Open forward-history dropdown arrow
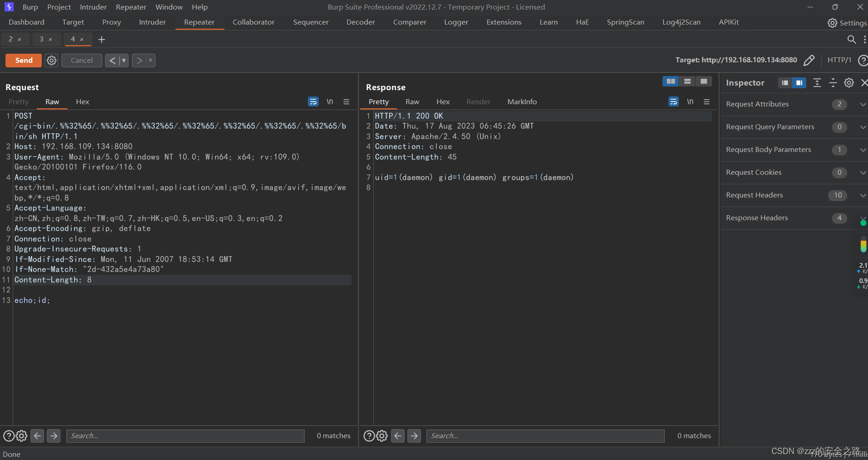 151,61
